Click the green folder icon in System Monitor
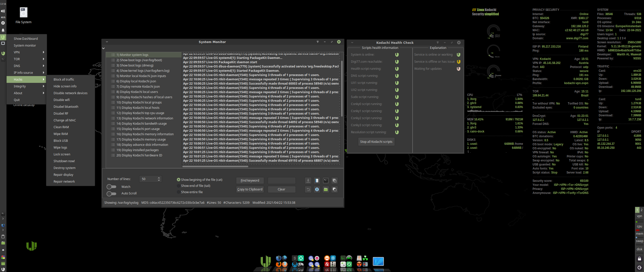This screenshot has width=644, height=272. (326, 189)
